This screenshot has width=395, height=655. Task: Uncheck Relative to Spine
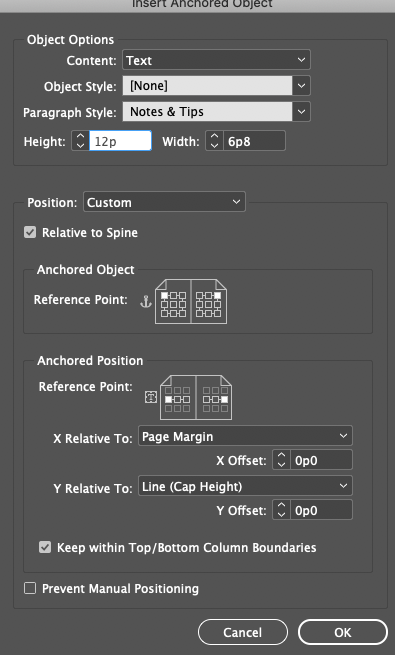tap(30, 232)
